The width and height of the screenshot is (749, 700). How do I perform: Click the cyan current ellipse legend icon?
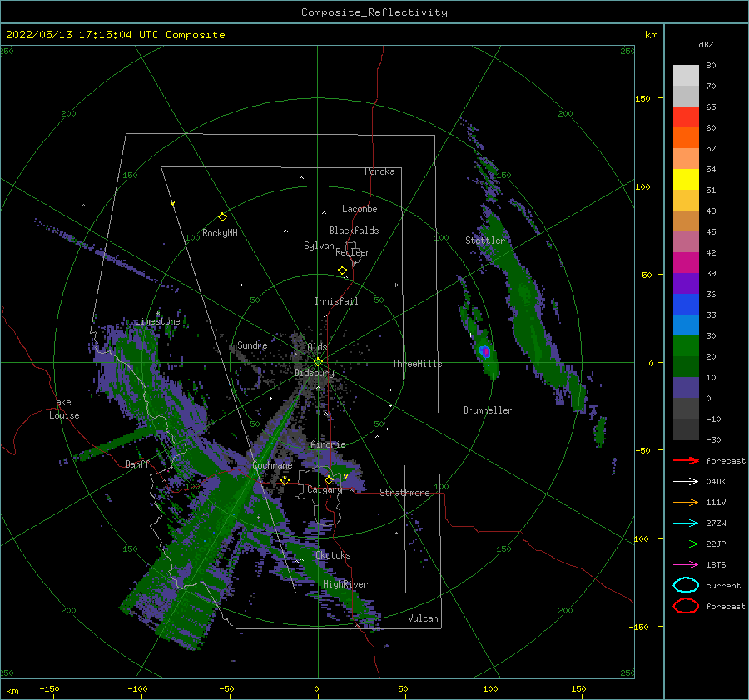pyautogui.click(x=686, y=585)
